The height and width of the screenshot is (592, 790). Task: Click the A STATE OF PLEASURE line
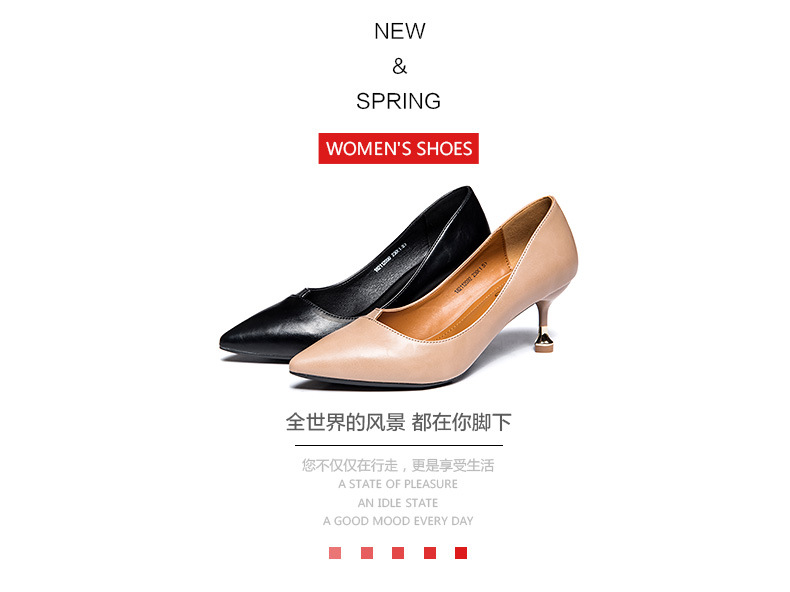398,484
